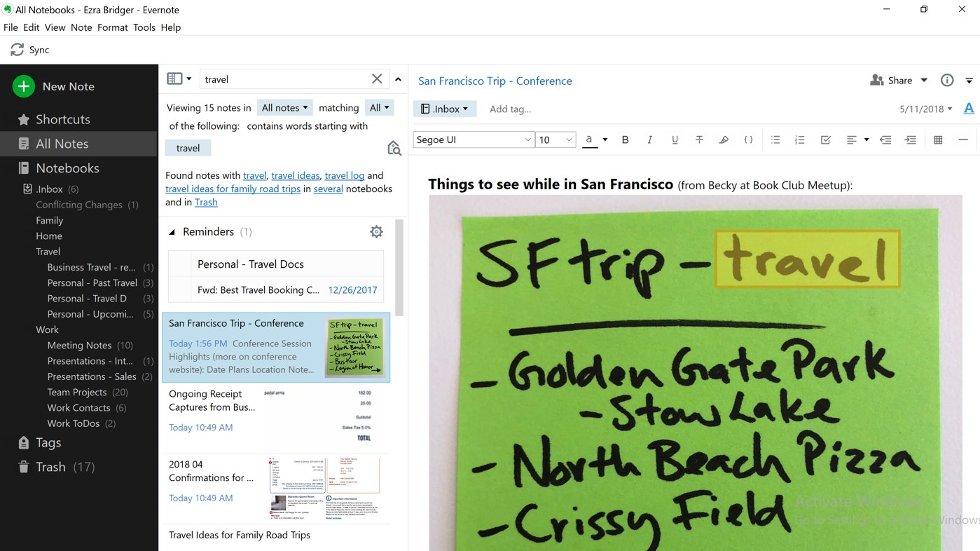Open the font size 10 dropdown
Screen dimensions: 980x551
tap(555, 140)
